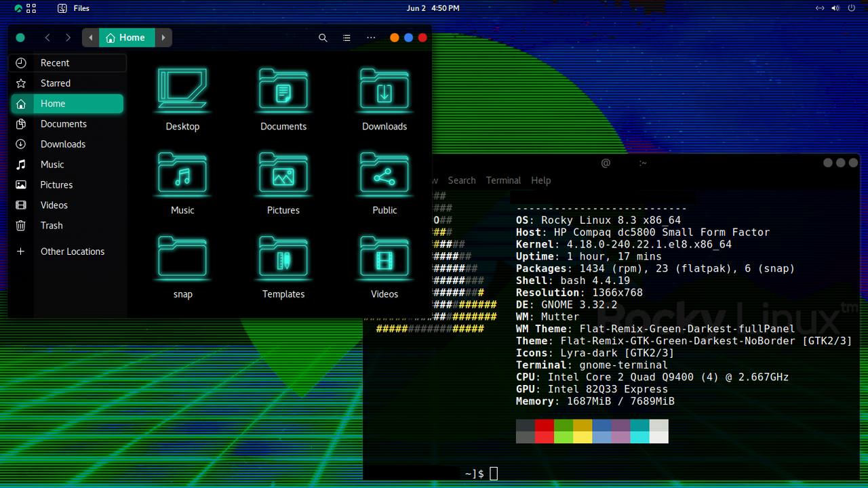This screenshot has width=868, height=488.
Task: Open the Templates folder icon
Action: (283, 258)
